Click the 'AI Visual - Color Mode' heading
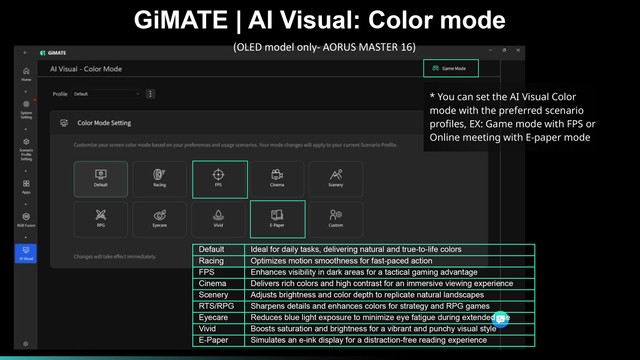Viewport: 640px width, 360px height. [86, 69]
